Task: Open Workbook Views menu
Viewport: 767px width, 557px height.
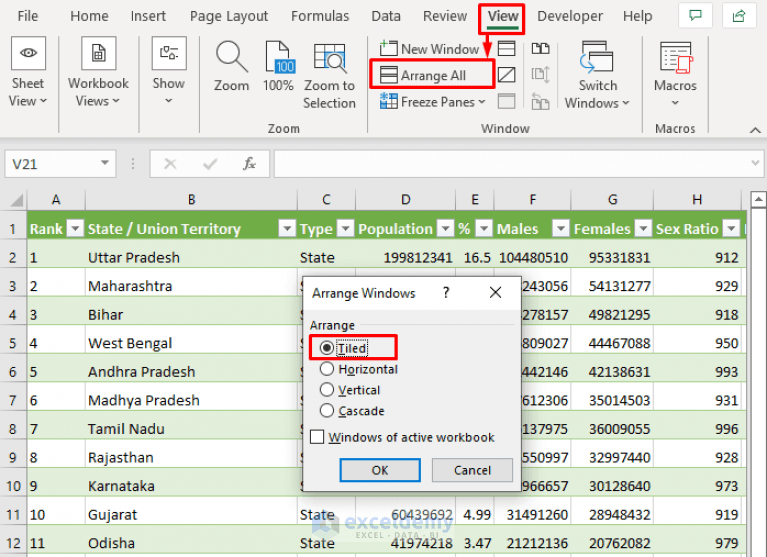Action: click(98, 71)
